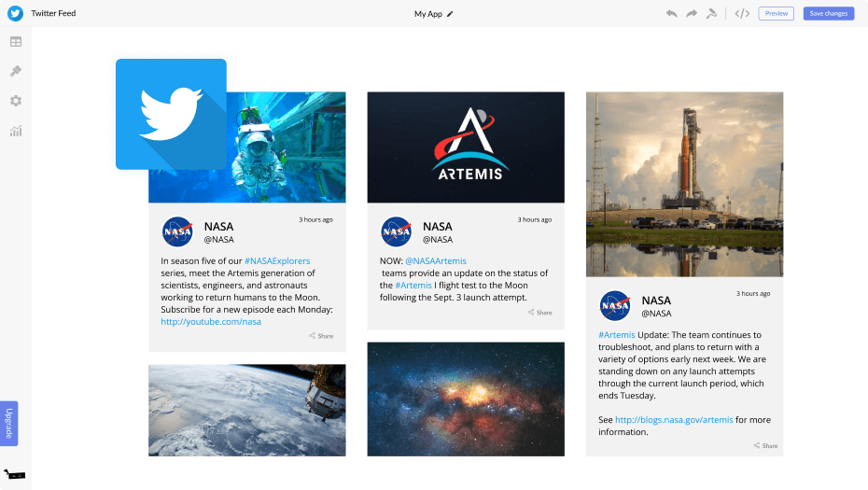Screen dimensions: 868x490
Task: Click the #Artemis hashtag in middle tweet
Action: [x=413, y=286]
